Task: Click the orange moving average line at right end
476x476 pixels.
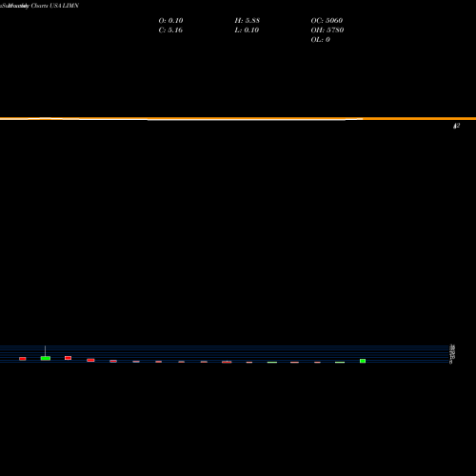Action: [419, 119]
